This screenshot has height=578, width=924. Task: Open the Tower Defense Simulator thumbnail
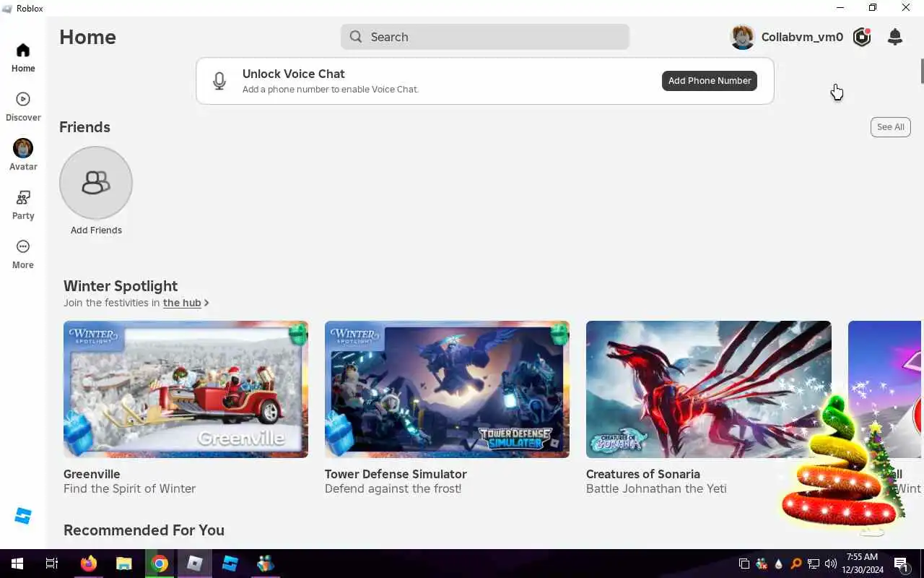click(x=447, y=389)
